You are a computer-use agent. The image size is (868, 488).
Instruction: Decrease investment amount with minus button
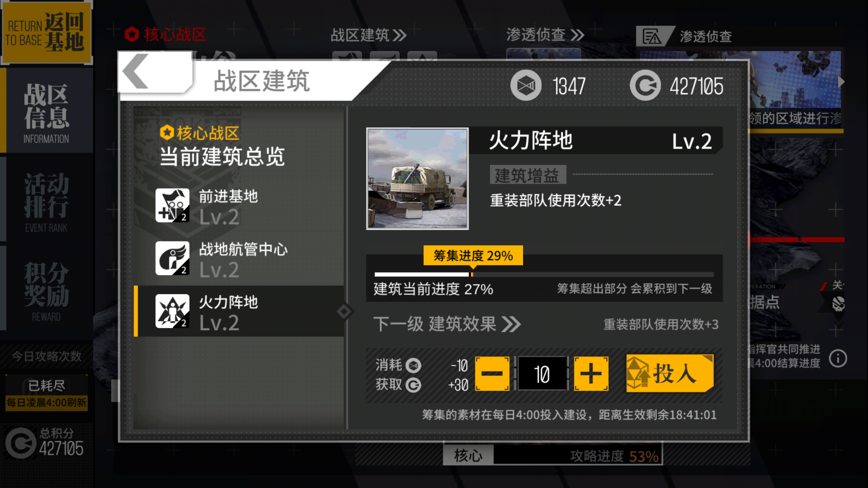[x=492, y=373]
